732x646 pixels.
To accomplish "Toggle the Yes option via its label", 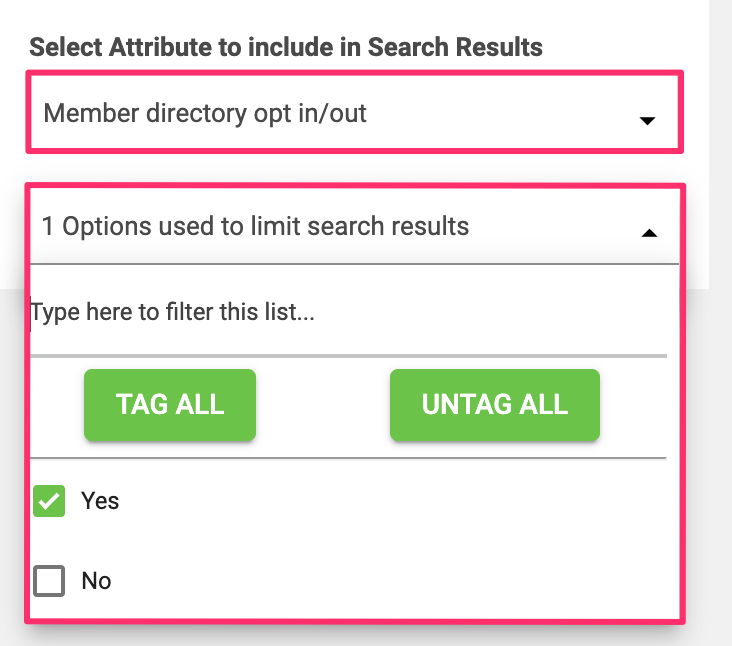I will (x=100, y=501).
